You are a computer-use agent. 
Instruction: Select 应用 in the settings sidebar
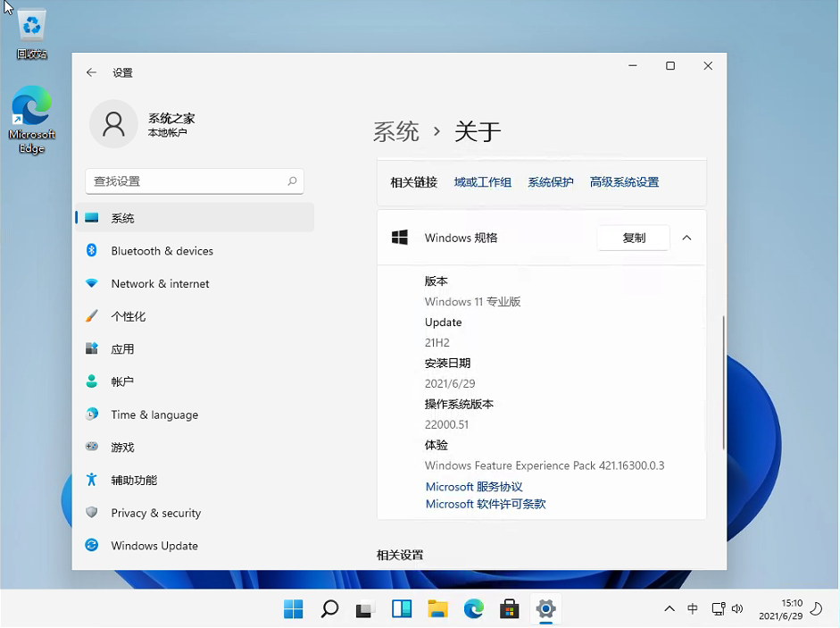coord(122,348)
